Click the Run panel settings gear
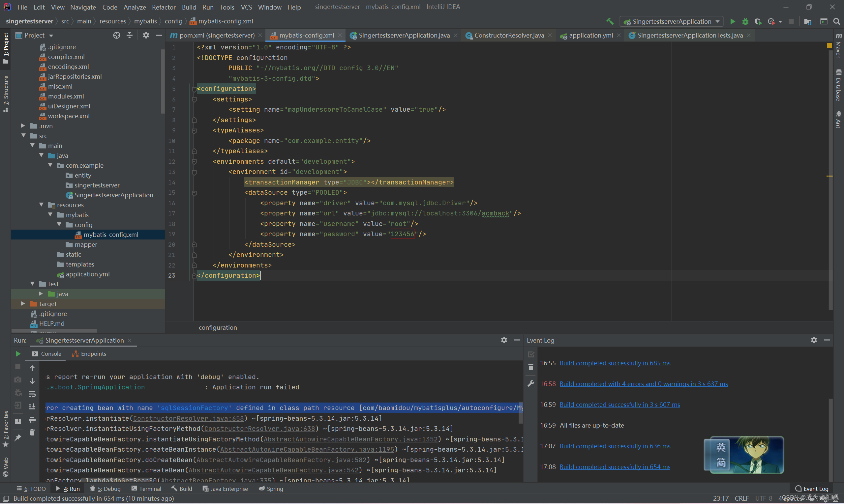The width and height of the screenshot is (844, 504). 504,340
